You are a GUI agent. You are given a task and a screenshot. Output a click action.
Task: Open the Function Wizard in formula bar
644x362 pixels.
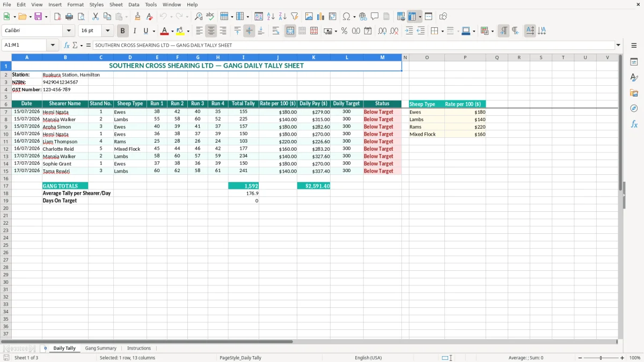pyautogui.click(x=67, y=45)
